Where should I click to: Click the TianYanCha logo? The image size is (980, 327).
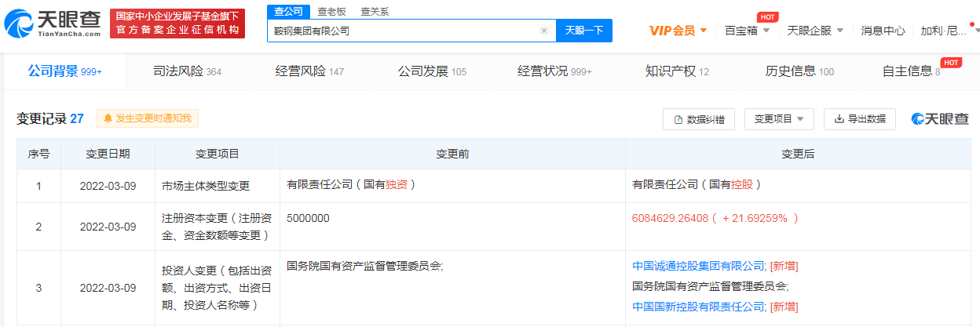53,24
